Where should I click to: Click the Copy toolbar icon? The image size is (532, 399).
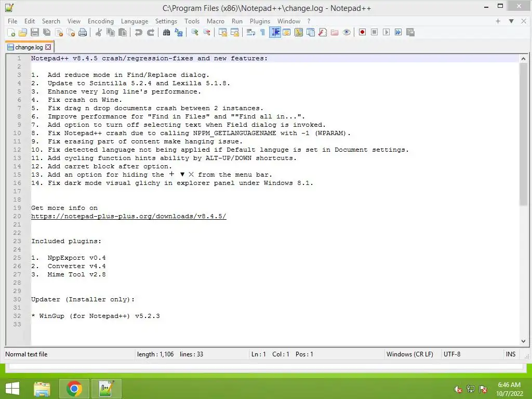(x=111, y=32)
